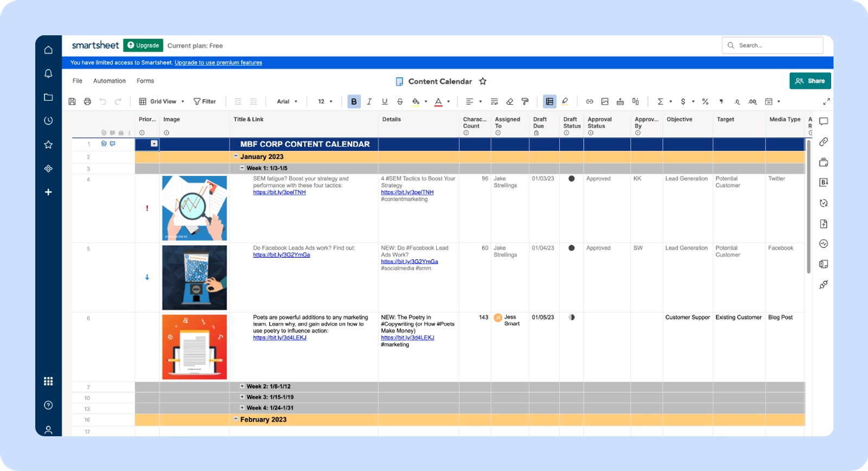Open the sum formula dropdown arrow

click(671, 101)
